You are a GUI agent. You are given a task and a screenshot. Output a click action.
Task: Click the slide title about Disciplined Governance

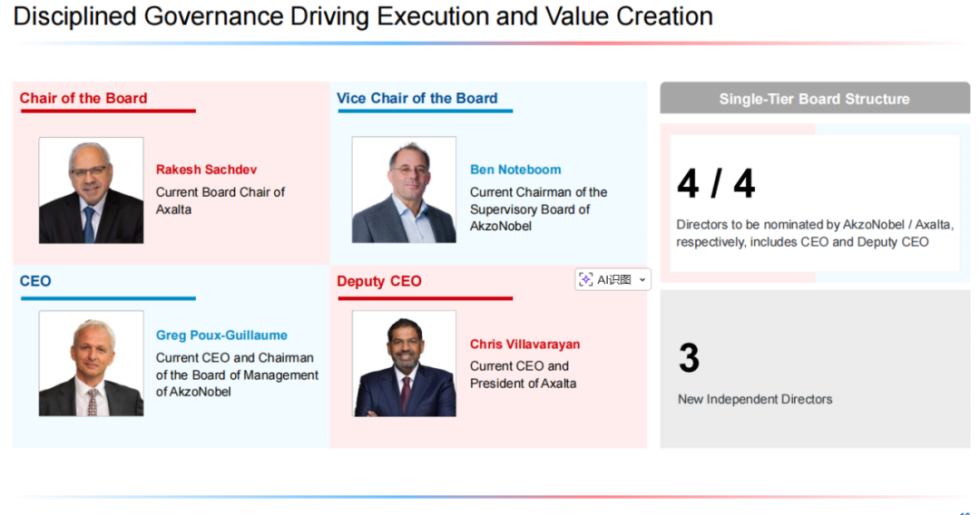[363, 16]
